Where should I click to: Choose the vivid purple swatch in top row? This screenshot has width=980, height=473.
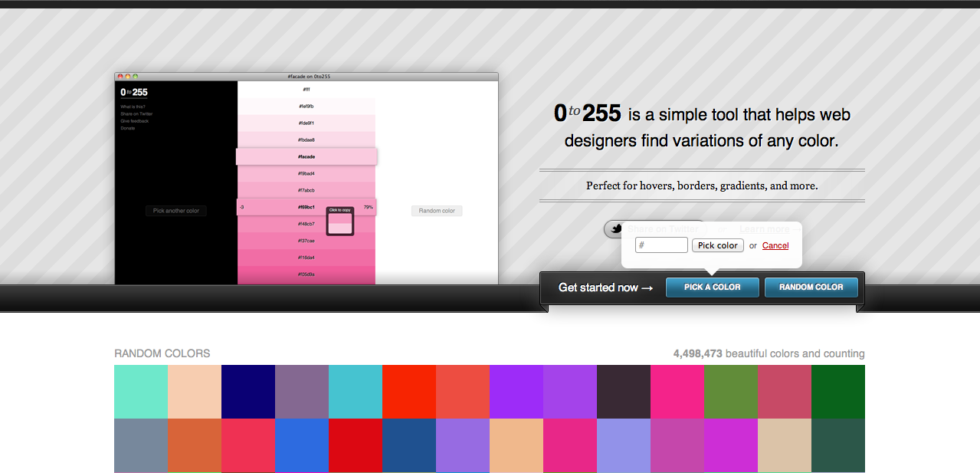coord(516,391)
